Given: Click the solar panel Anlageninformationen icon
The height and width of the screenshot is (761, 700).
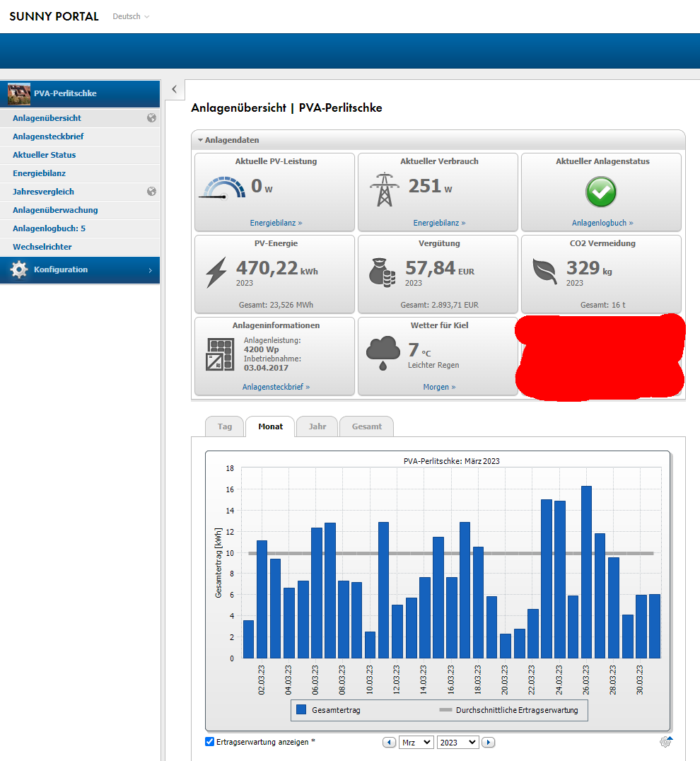Looking at the screenshot, I should pyautogui.click(x=220, y=354).
